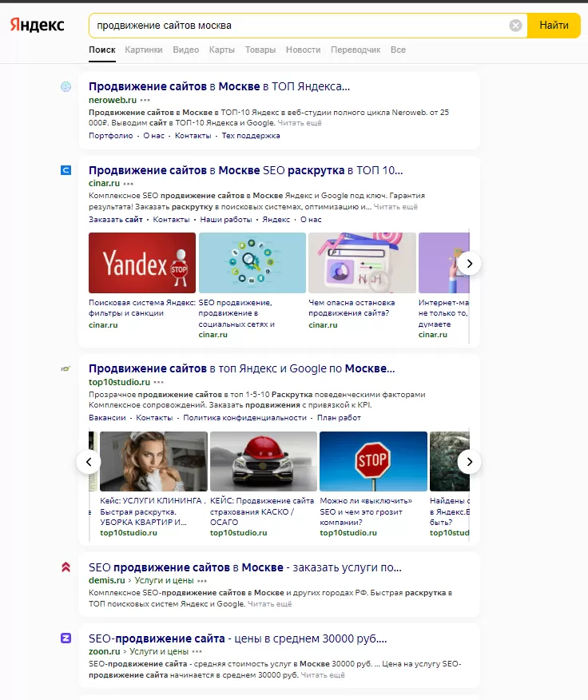The height and width of the screenshot is (700, 588).
Task: Switch to the Новости tab
Action: 303,50
